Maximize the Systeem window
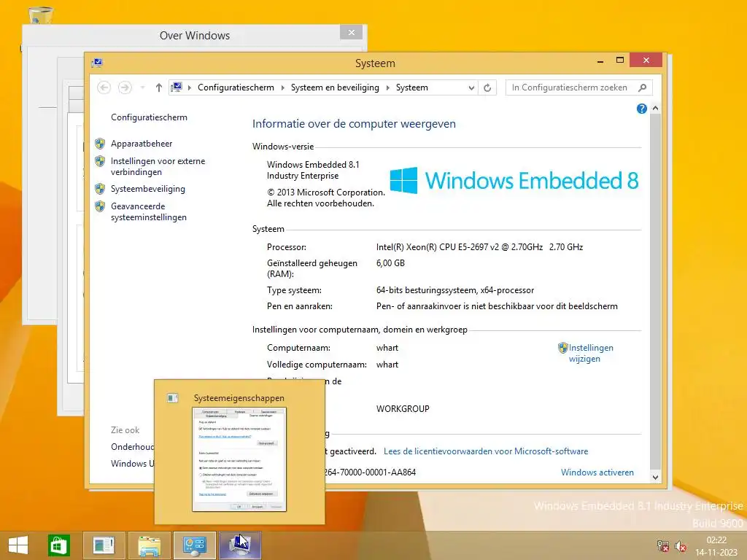747x560 pixels. 620,60
